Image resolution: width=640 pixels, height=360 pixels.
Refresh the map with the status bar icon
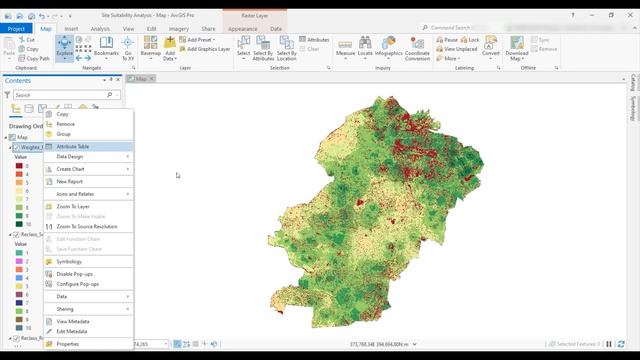coord(621,344)
